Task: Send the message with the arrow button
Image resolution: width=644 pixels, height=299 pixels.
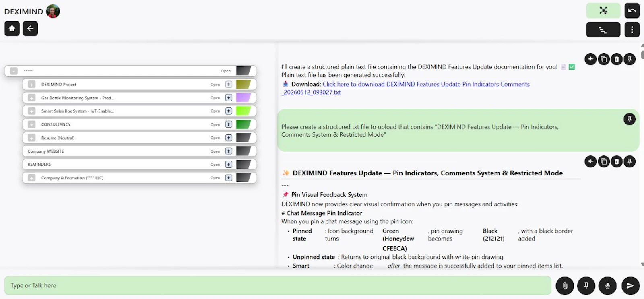Action: (630, 286)
